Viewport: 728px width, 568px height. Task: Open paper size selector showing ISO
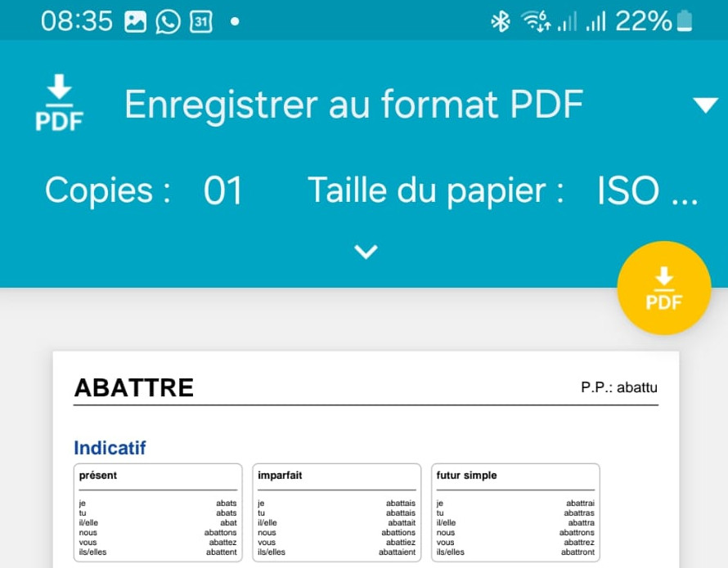click(647, 190)
